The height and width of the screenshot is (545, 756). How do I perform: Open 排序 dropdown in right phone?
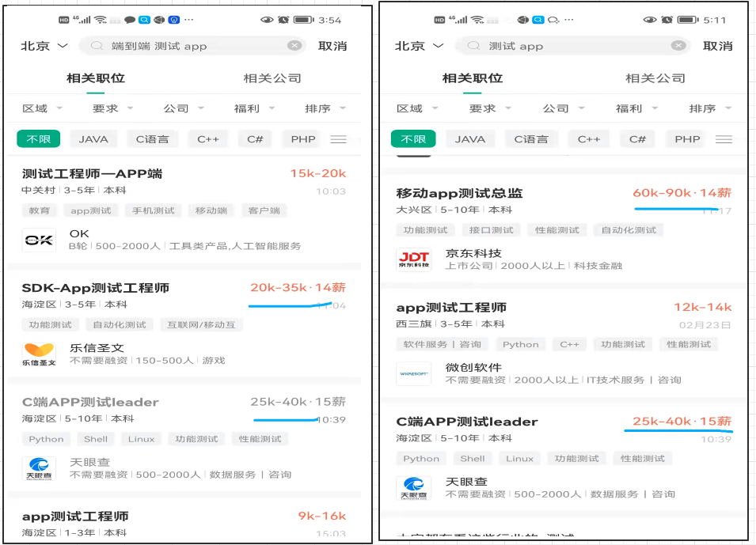pos(711,108)
